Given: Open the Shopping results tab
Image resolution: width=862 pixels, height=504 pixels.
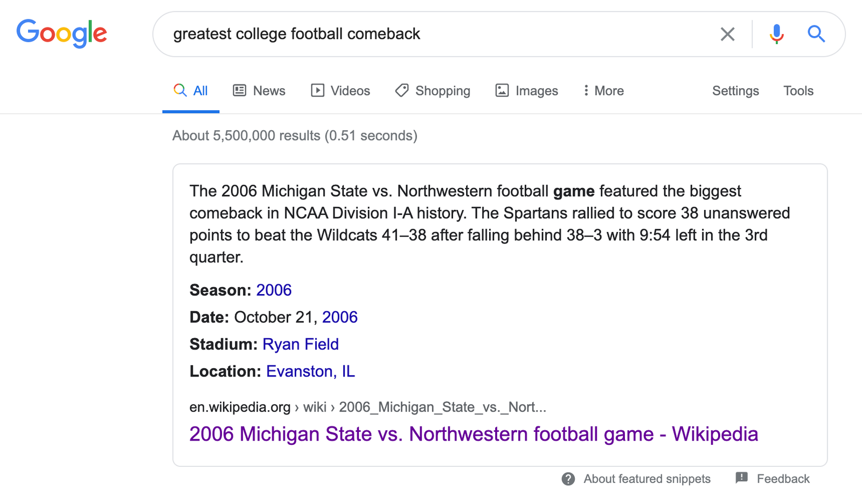Looking at the screenshot, I should [433, 90].
